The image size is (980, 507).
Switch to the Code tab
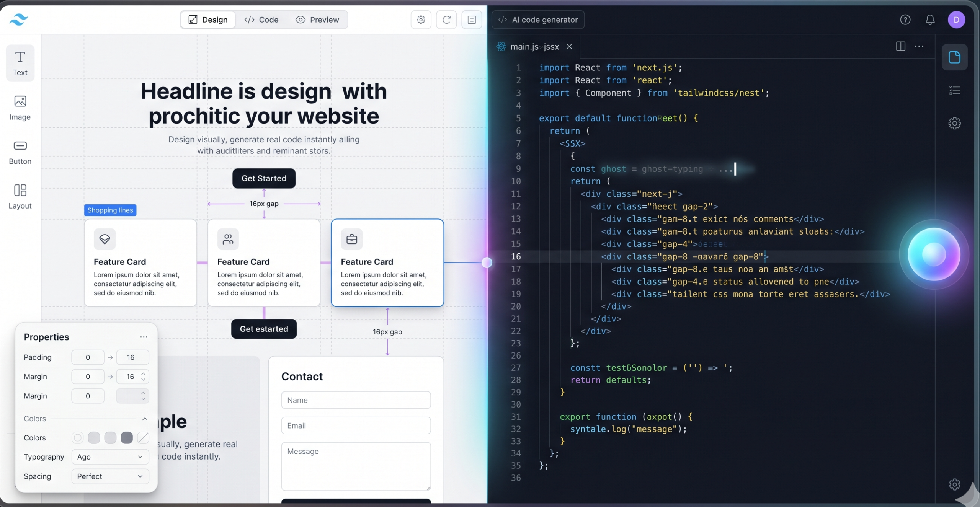tap(261, 20)
